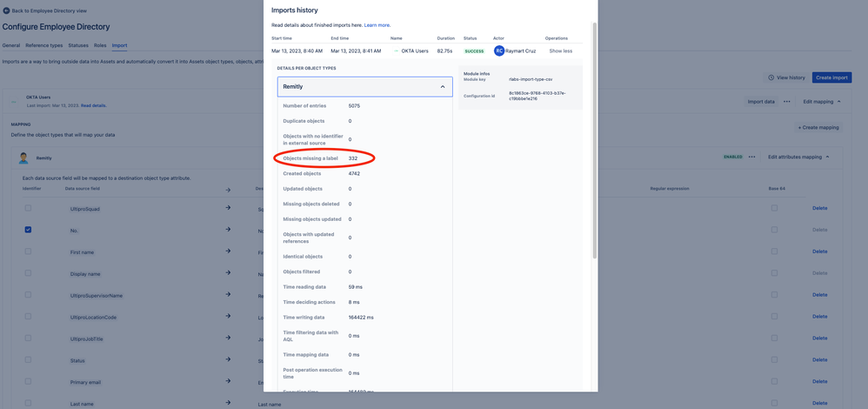The width and height of the screenshot is (868, 409).
Task: Switch to the General tab
Action: tap(11, 45)
